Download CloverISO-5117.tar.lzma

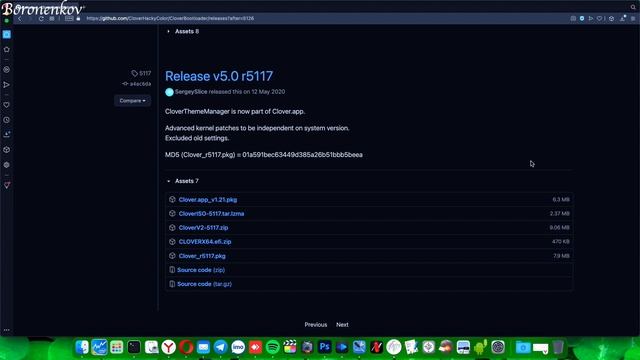pos(211,213)
